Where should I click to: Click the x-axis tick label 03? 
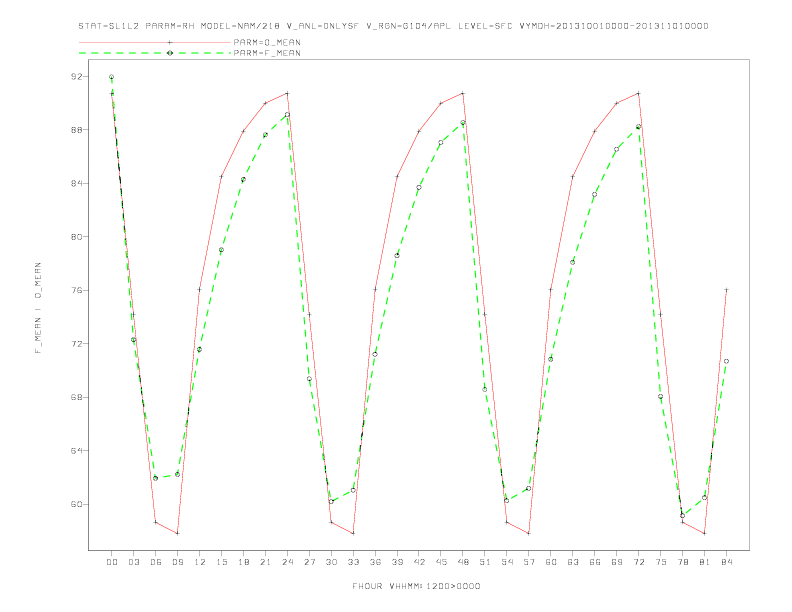coord(133,562)
